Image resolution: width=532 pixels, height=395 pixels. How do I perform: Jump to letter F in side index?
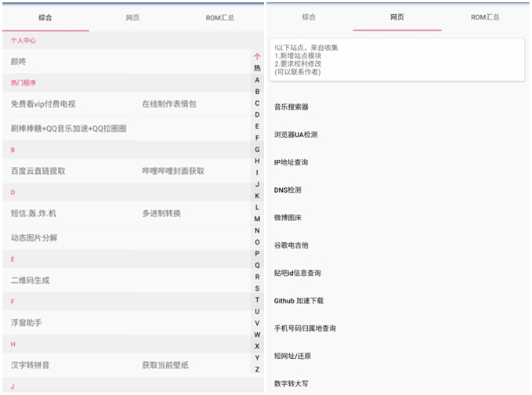[x=257, y=137]
